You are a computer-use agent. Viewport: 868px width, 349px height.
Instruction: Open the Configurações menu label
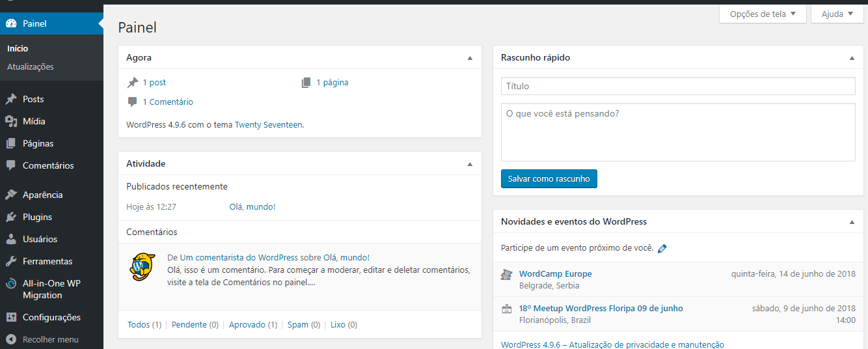[51, 317]
